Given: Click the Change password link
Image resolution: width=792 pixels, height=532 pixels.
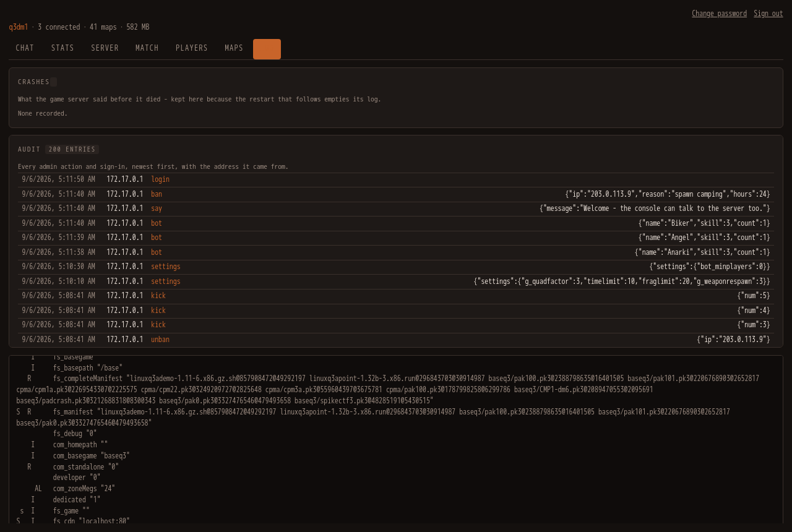Looking at the screenshot, I should (719, 14).
